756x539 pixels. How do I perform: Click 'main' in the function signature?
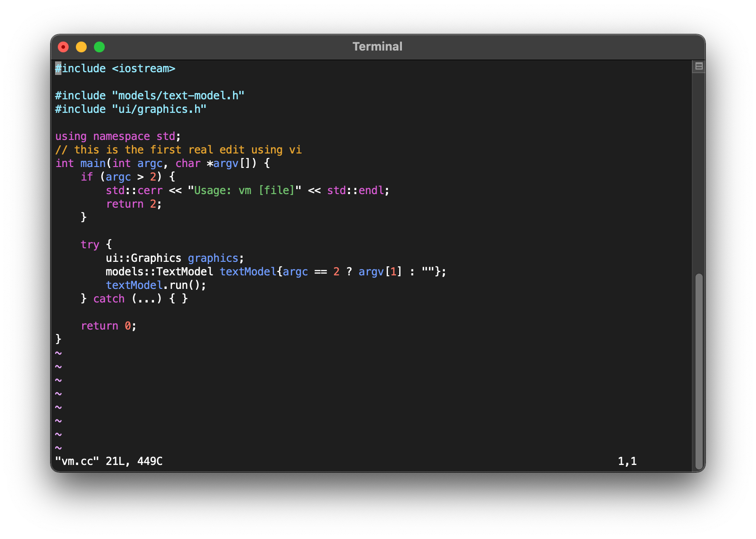click(93, 163)
